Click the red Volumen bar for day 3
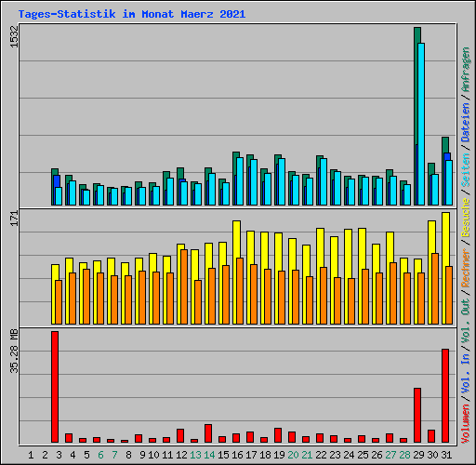476x465 pixels. click(x=55, y=387)
